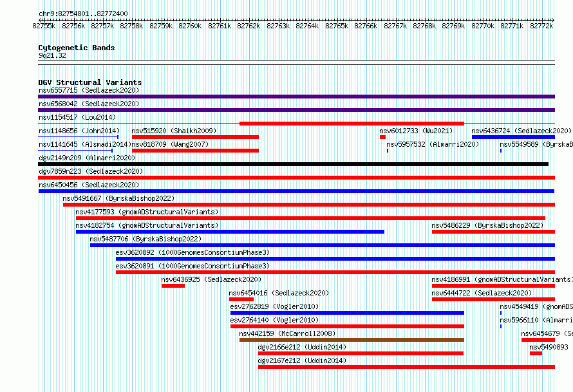
Task: Click the nsv818709 (Wang2007) label
Action: (x=170, y=144)
